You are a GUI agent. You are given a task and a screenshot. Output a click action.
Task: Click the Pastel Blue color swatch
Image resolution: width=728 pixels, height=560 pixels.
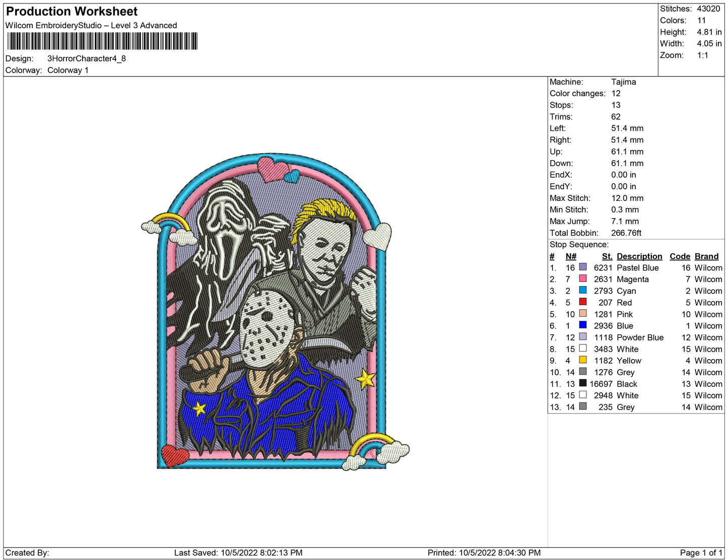pyautogui.click(x=583, y=267)
